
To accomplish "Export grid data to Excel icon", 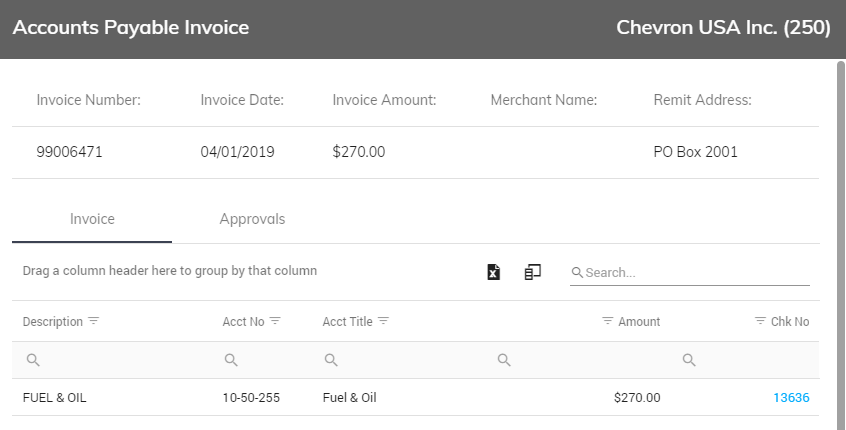I will pyautogui.click(x=494, y=272).
